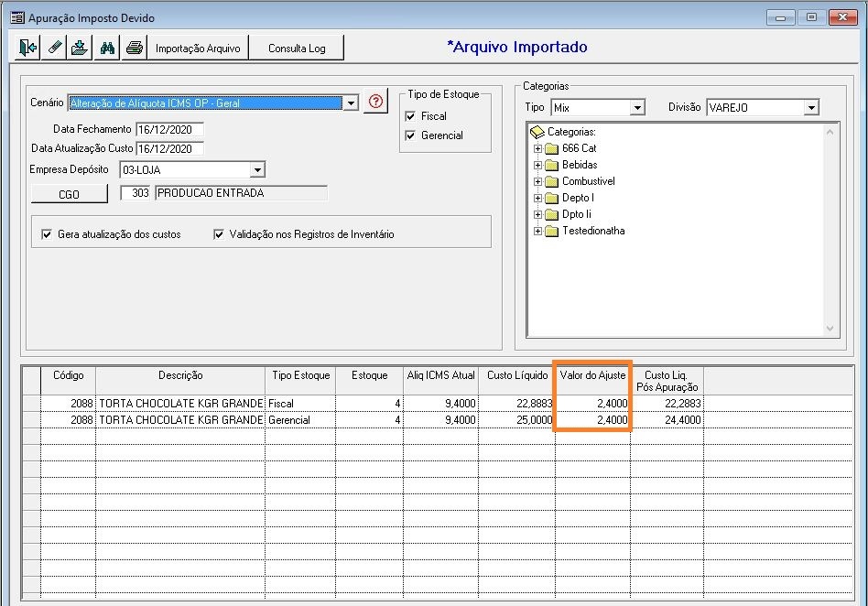This screenshot has width=868, height=606.
Task: Open the Divisão VAREJO dropdown
Action: pos(811,107)
